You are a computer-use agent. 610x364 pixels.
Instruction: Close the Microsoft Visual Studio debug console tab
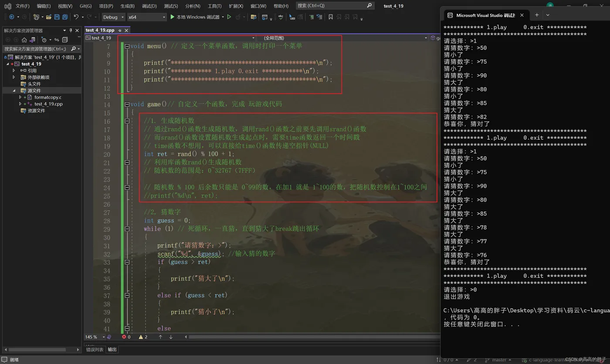pos(522,15)
